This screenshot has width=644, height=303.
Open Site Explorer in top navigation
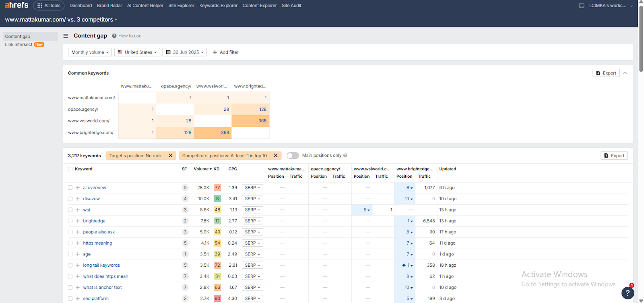click(181, 6)
